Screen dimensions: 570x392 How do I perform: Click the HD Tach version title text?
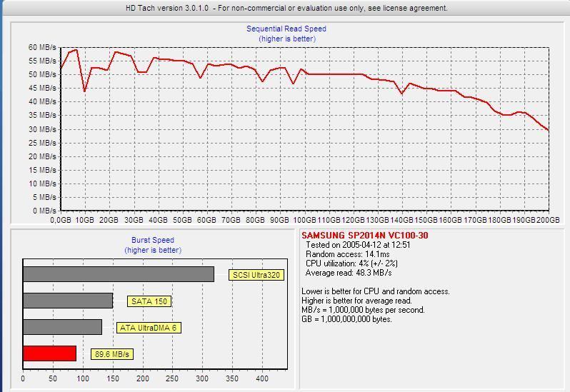[x=286, y=8]
